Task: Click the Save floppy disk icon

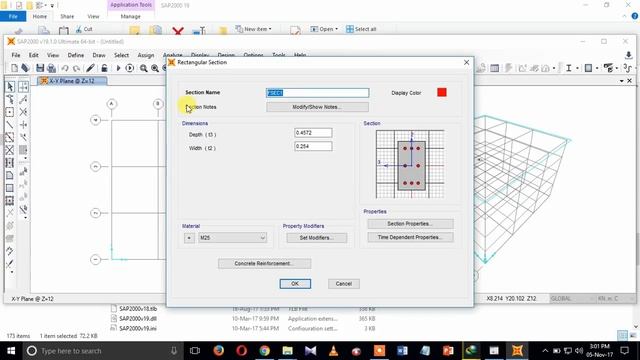Action: [x=40, y=68]
